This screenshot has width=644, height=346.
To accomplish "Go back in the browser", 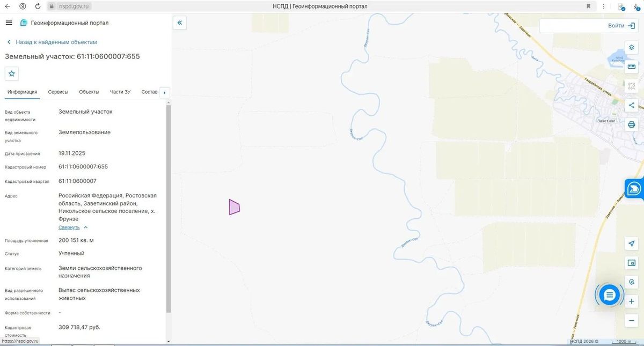I will (x=7, y=6).
